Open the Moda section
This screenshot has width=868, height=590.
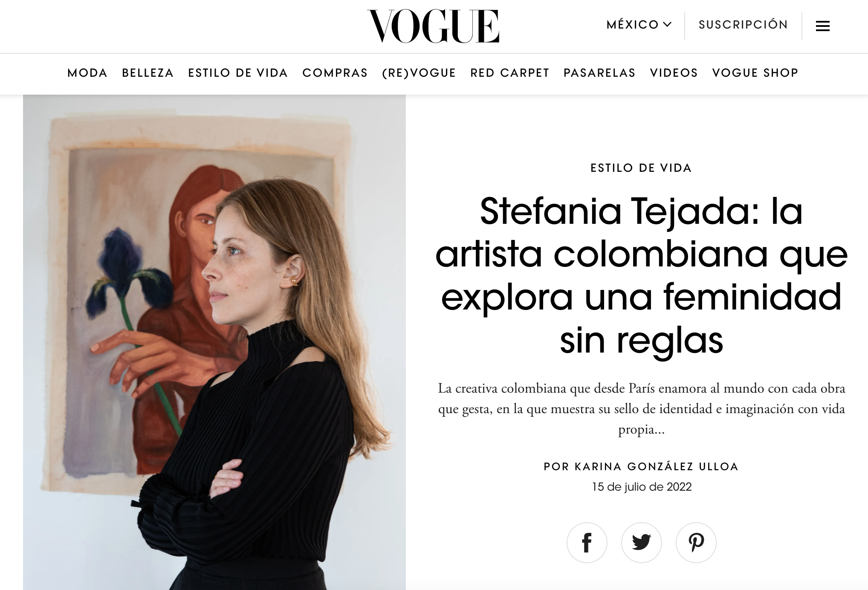point(87,73)
